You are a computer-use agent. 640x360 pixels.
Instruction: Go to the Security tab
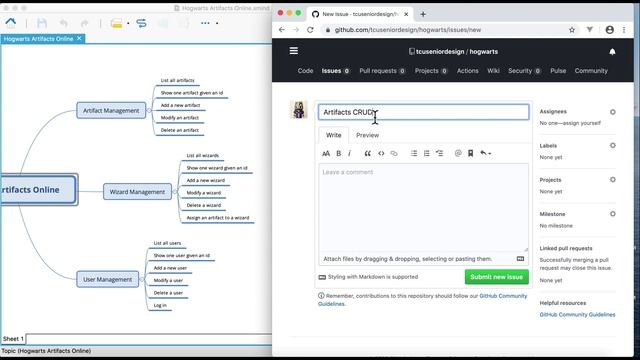[524, 71]
